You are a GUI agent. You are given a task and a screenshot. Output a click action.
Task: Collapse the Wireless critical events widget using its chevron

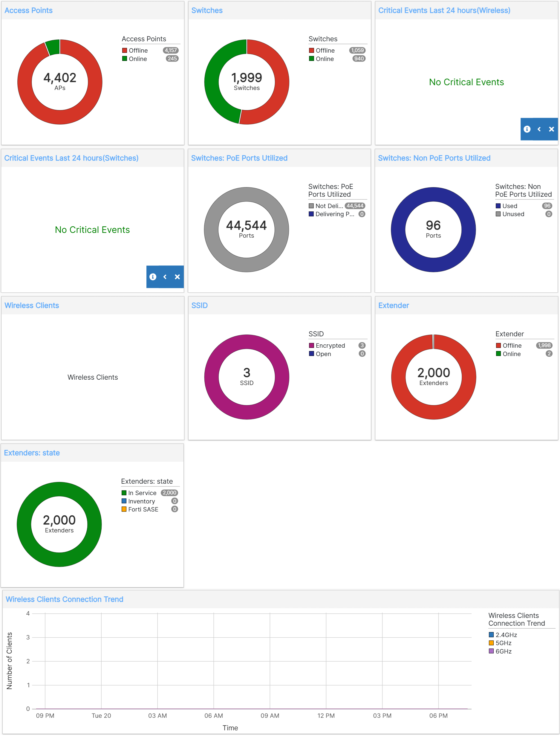[x=539, y=129]
